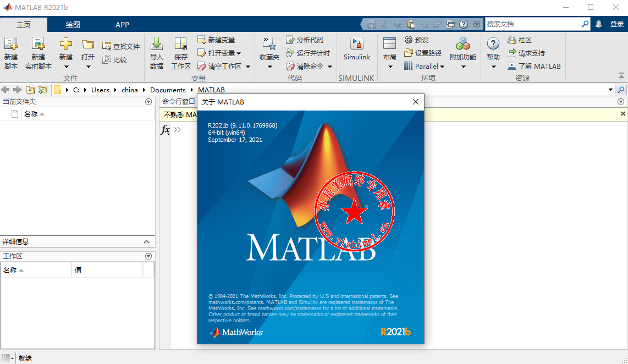Click the New Live Script (新建实时脚本) icon
Image resolution: width=628 pixels, height=364 pixels.
38,44
